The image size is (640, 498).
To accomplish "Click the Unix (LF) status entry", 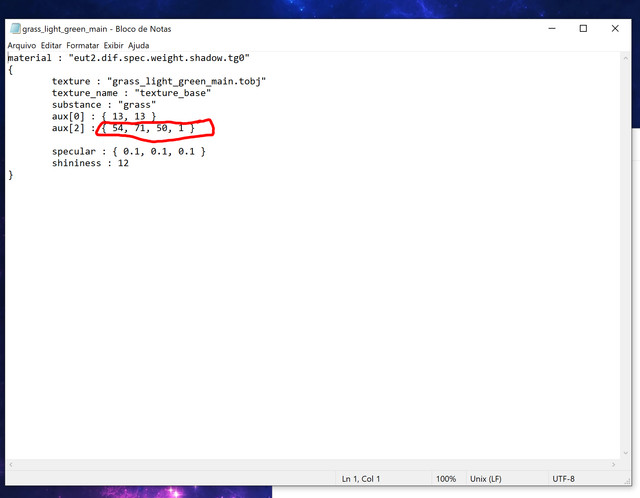I will coord(485,479).
